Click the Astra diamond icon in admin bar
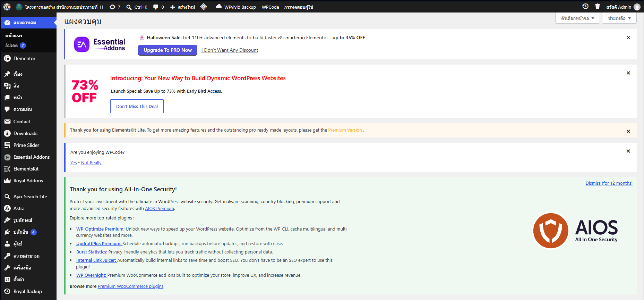The width and height of the screenshot is (644, 300). click(204, 7)
